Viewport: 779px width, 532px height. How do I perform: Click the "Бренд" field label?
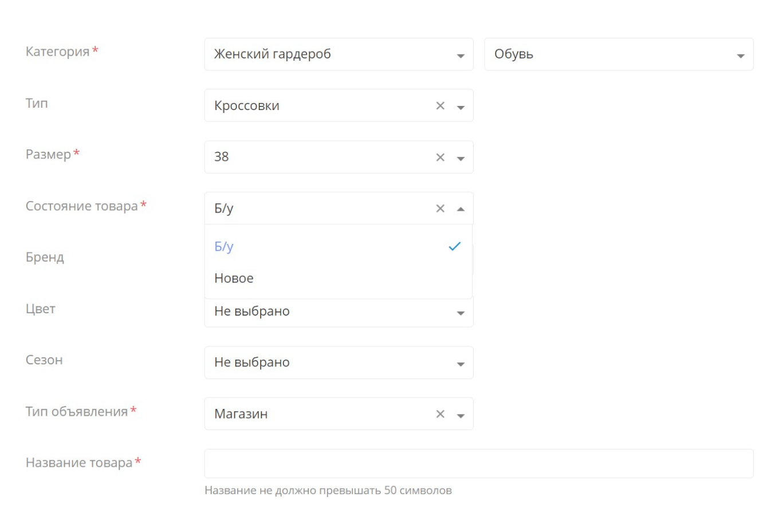(x=45, y=257)
